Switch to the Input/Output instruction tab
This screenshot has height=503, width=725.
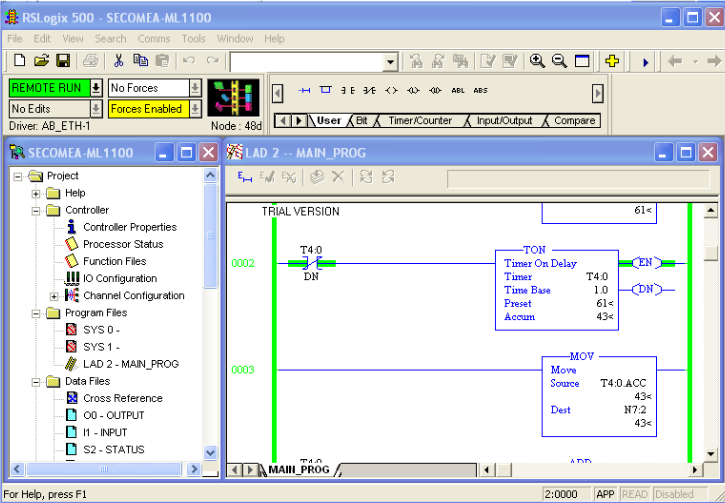point(504,121)
